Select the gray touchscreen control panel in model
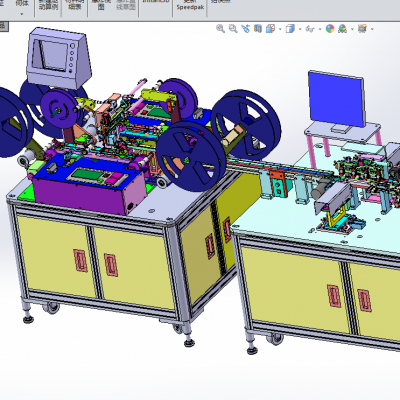The height and width of the screenshot is (400, 400). tap(59, 58)
